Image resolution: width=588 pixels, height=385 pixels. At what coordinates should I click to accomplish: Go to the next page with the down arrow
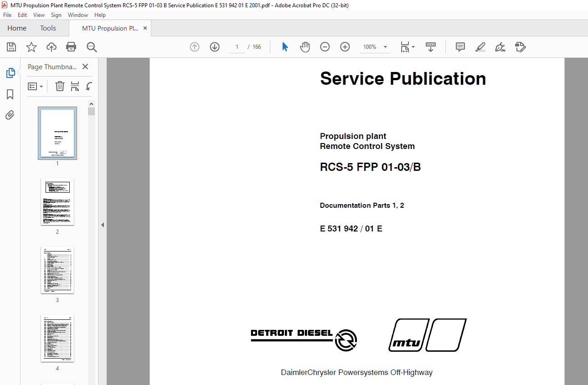pyautogui.click(x=215, y=47)
